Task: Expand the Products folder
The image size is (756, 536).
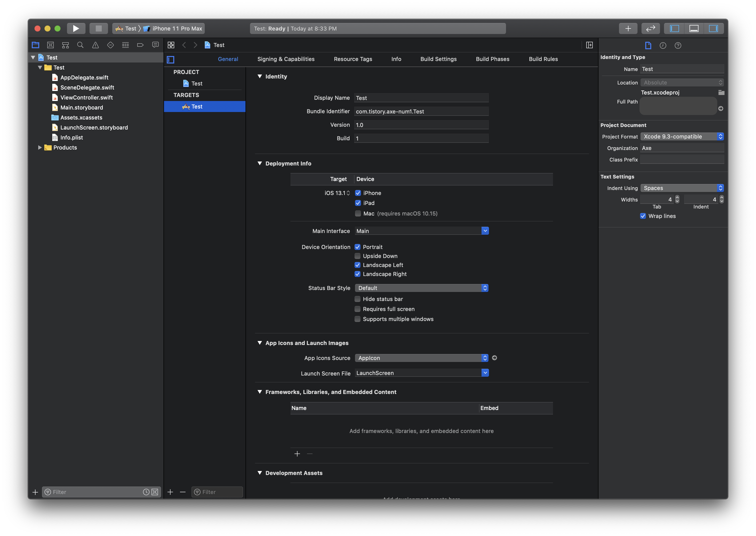Action: (40, 147)
